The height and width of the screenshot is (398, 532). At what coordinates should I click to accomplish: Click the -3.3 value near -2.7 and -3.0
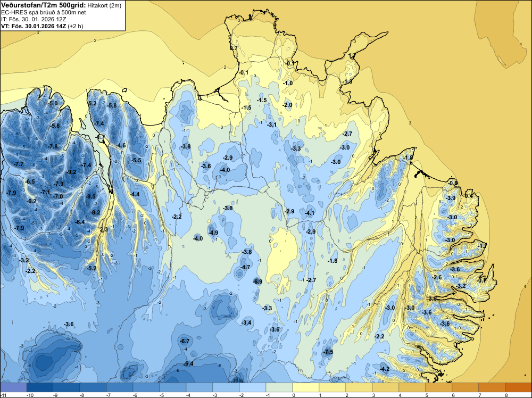click(x=296, y=148)
